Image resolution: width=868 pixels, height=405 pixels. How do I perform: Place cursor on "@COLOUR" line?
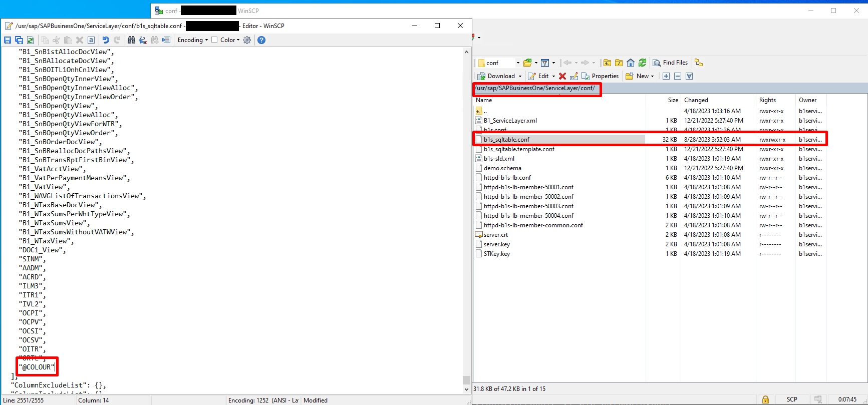pos(37,367)
